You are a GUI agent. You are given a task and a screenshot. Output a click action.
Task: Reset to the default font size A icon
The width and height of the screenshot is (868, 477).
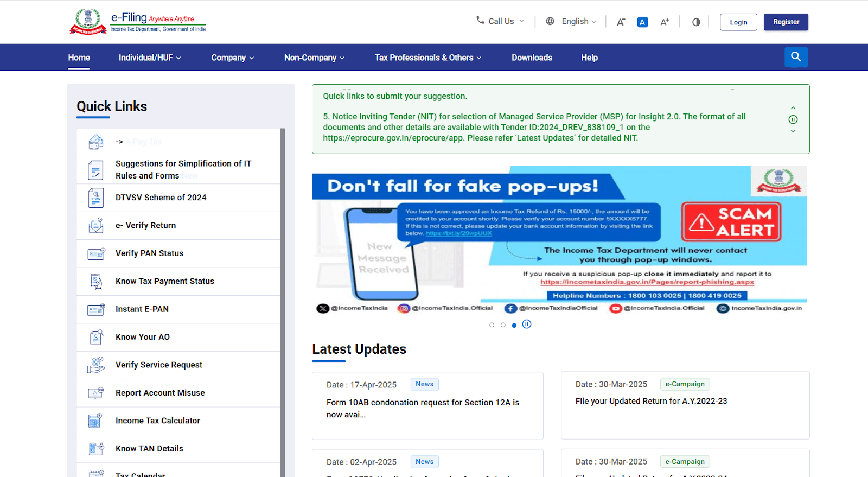(642, 22)
